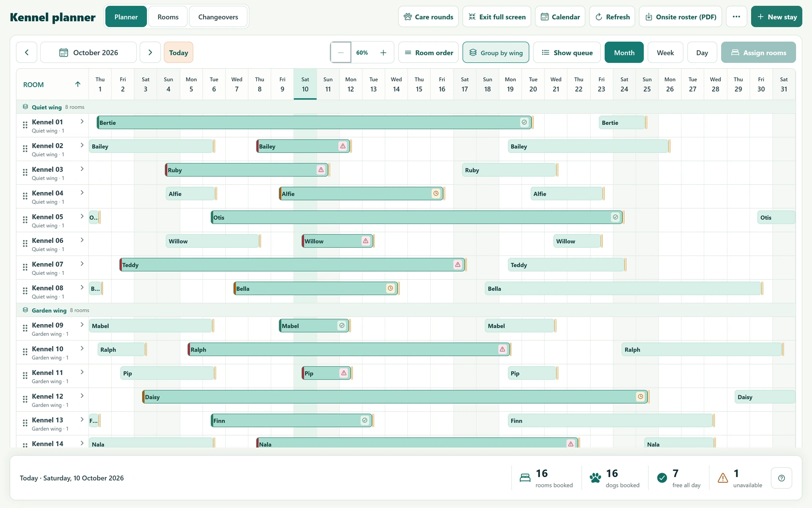Click the check icon on Bertie's long stay
Image resolution: width=812 pixels, height=508 pixels.
click(x=524, y=122)
